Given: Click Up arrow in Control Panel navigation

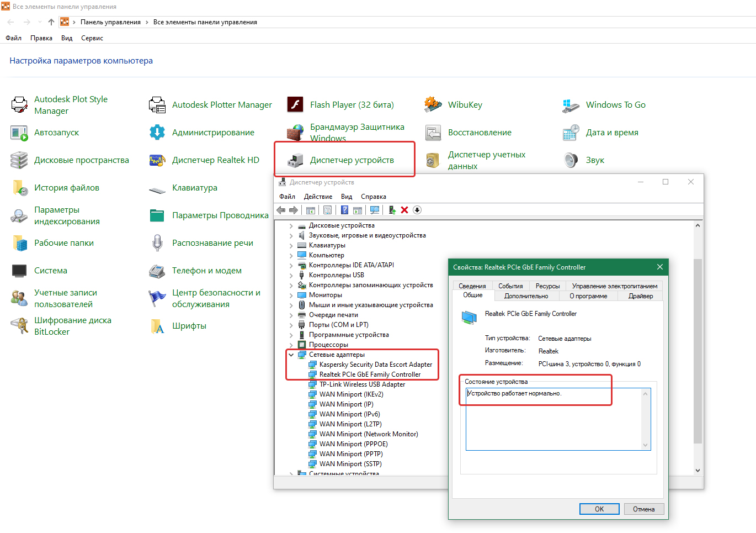Looking at the screenshot, I should (51, 22).
